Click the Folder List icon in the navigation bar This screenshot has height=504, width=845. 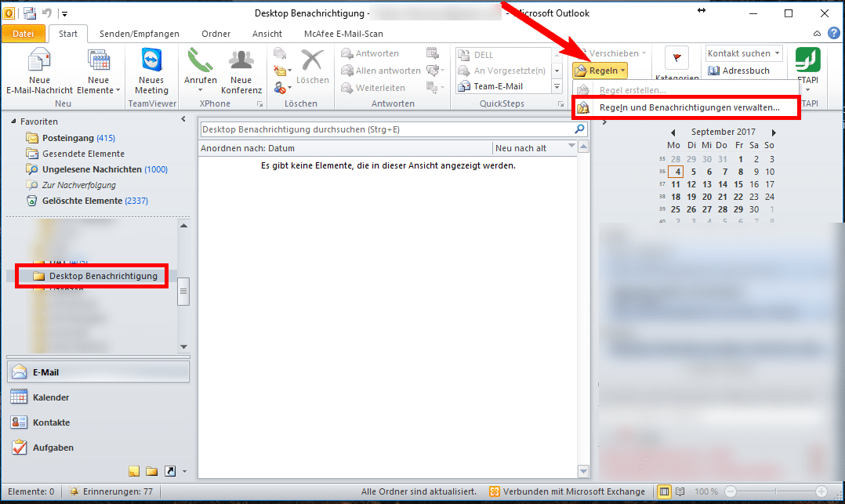click(152, 471)
